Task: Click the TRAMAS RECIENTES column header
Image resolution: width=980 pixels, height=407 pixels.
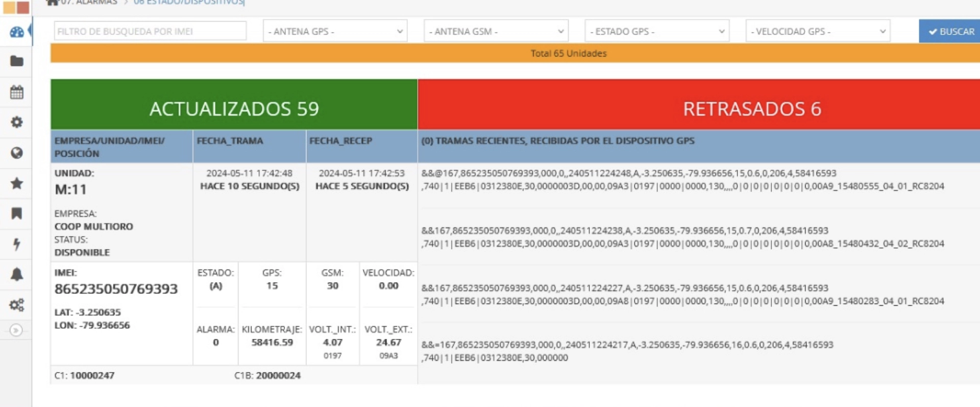Action: click(699, 147)
